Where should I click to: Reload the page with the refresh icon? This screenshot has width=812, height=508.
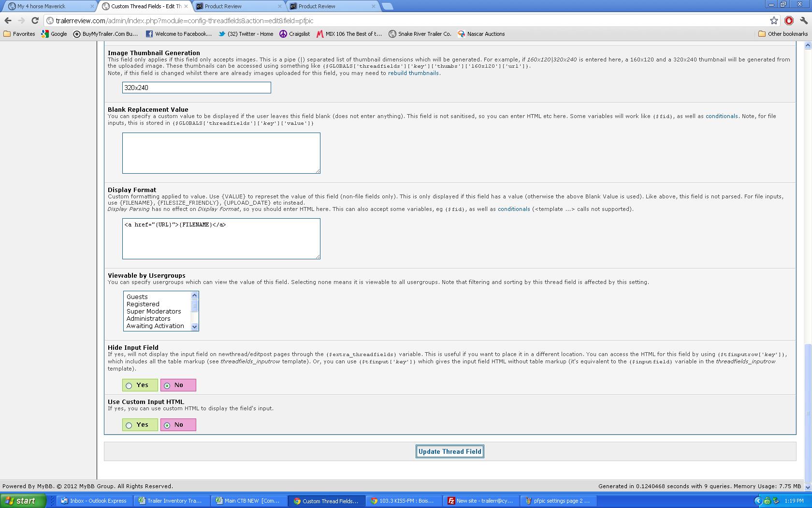click(35, 21)
